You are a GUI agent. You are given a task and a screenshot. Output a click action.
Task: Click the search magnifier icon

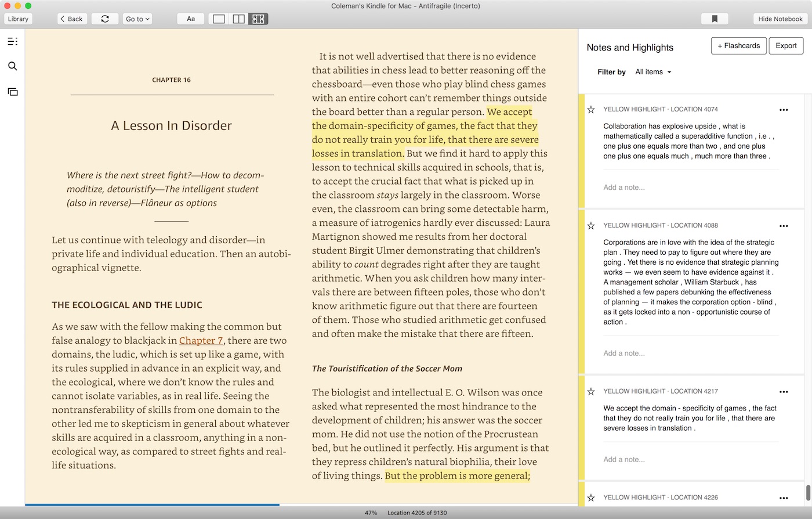coord(12,66)
